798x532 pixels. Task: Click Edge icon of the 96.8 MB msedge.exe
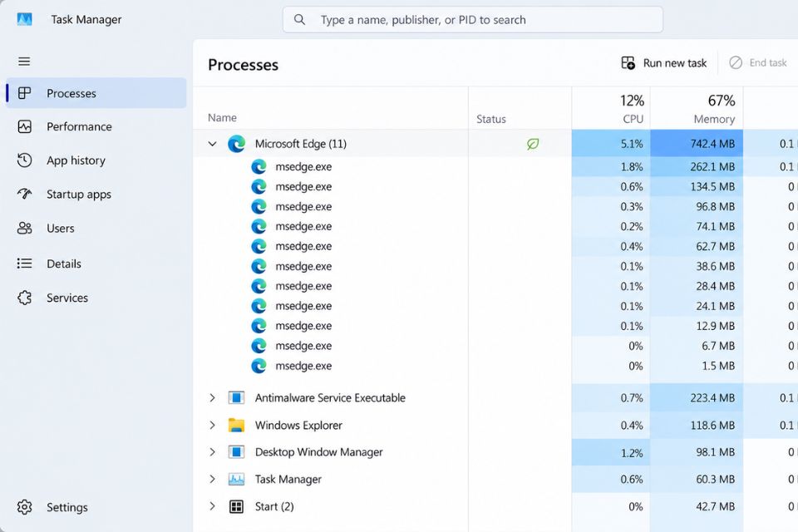[259, 206]
